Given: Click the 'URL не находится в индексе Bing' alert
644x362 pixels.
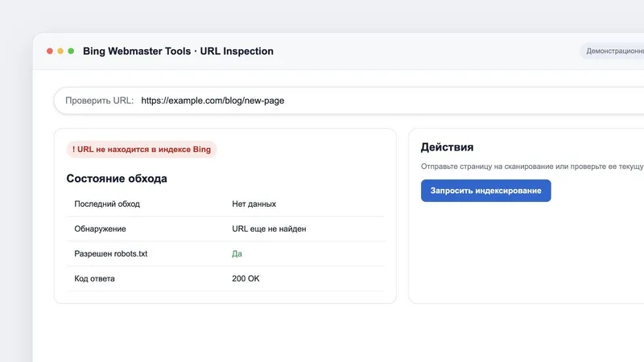Looking at the screenshot, I should point(142,150).
